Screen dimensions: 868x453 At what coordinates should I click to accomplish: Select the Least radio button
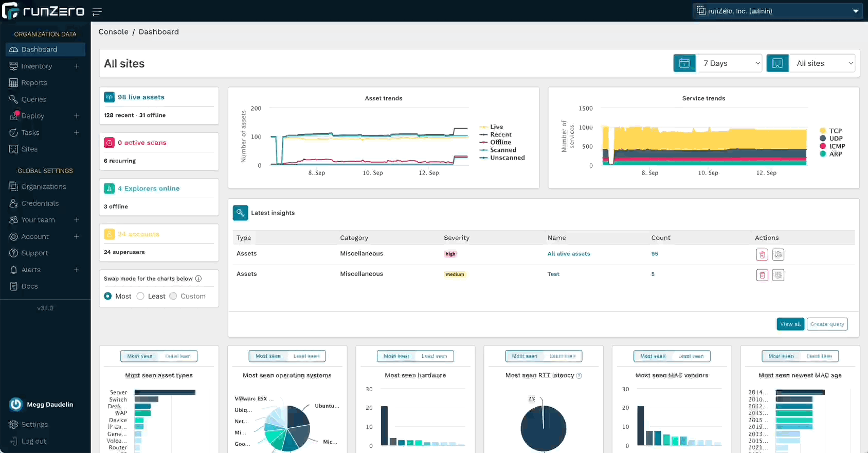pos(140,296)
